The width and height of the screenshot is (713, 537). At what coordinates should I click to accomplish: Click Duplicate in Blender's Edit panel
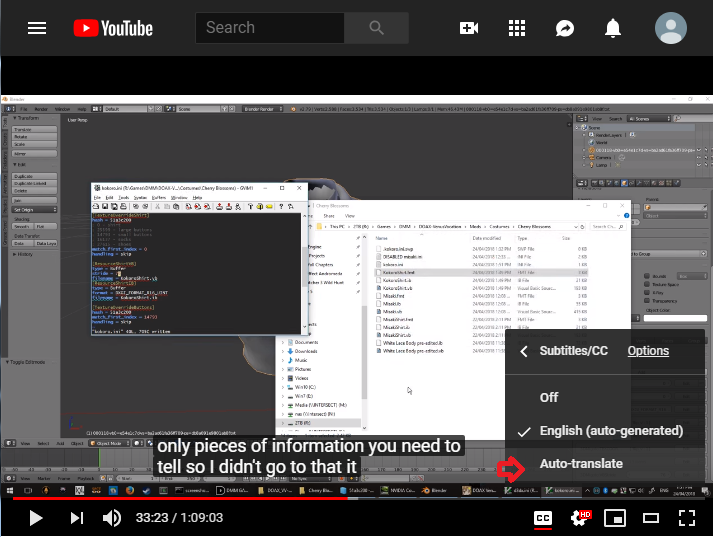(35, 176)
